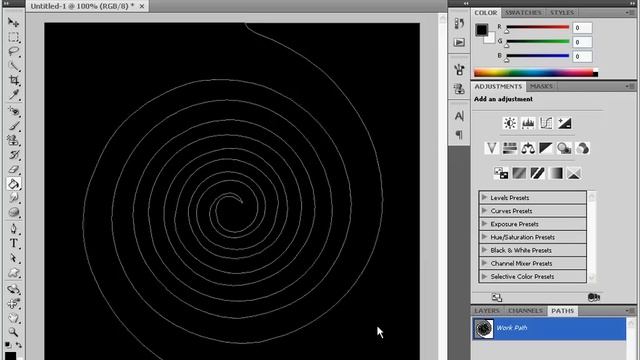Viewport: 640px width, 360px height.
Task: Select the Pen tool
Action: coord(13,229)
